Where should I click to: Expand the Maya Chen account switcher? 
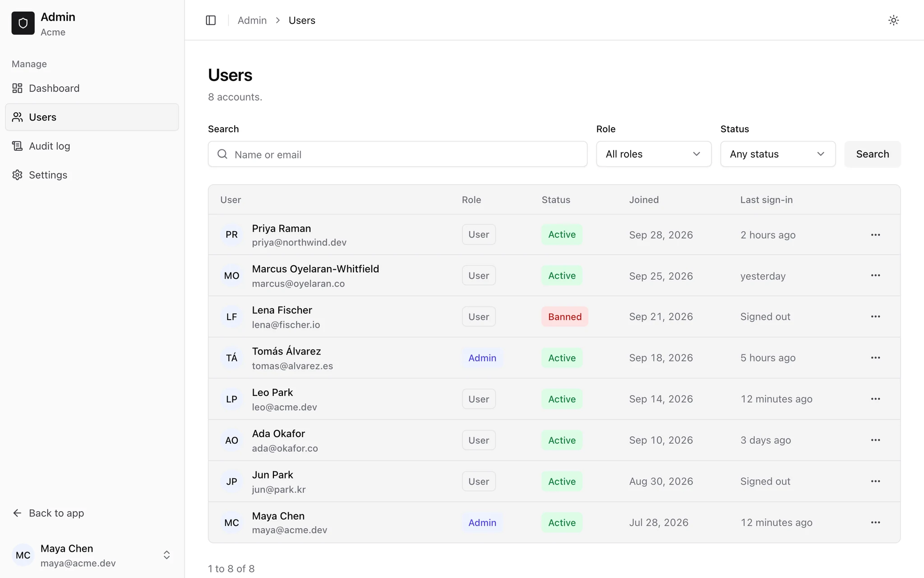[92, 555]
